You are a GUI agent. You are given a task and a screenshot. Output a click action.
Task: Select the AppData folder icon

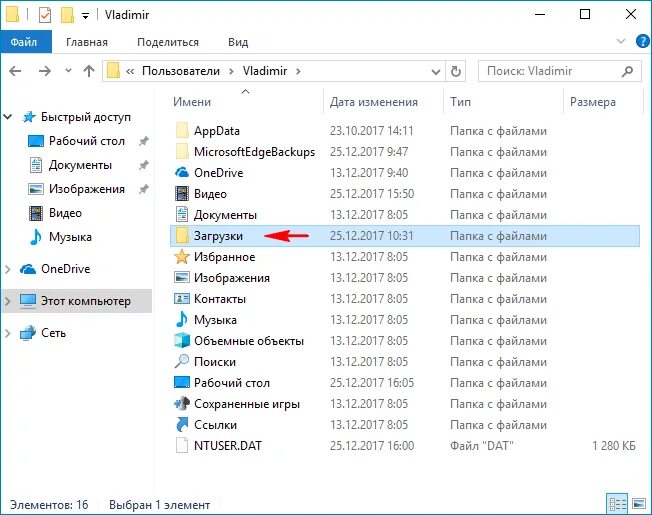(x=182, y=131)
